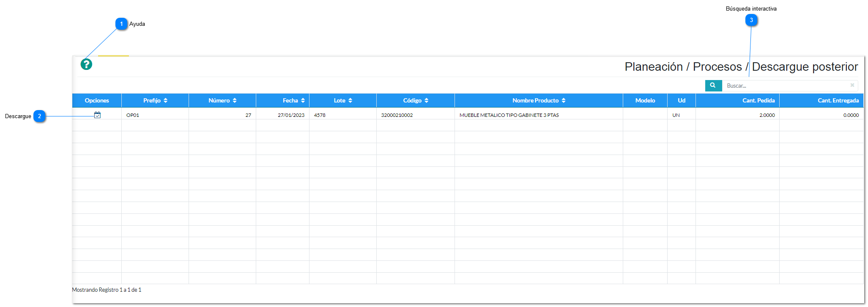Click the Cant. Pedida column header

[x=738, y=100]
